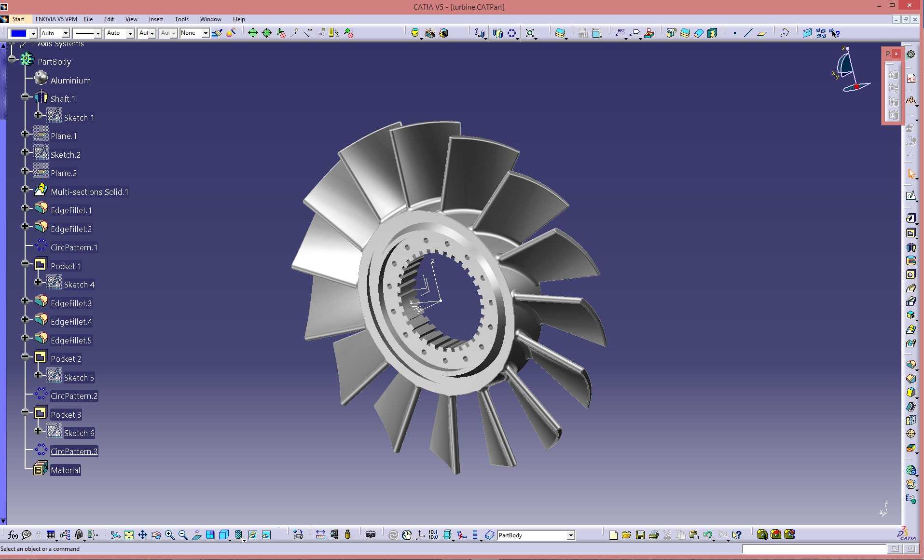
Task: Click the Zoom In magnifier icon
Action: (169, 535)
